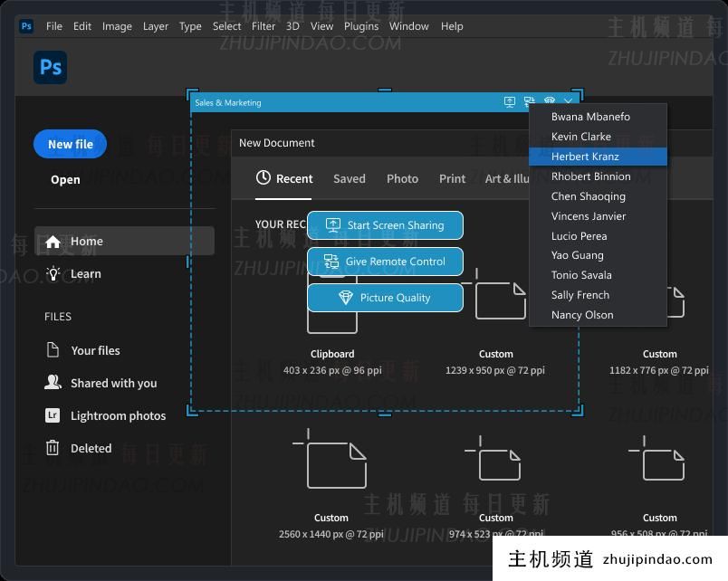This screenshot has width=728, height=581.
Task: Select Chen Shaoqing from the list
Action: [x=598, y=196]
